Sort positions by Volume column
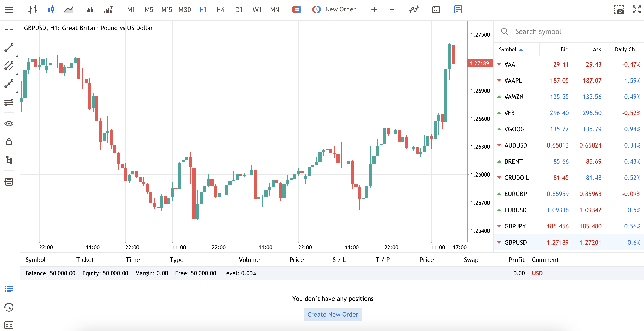The height and width of the screenshot is (331, 644). 249,260
